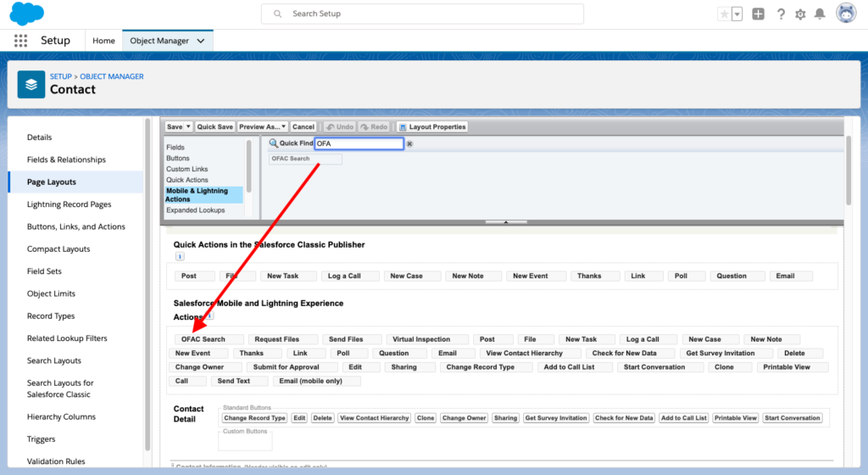This screenshot has width=868, height=475.
Task: Click the palette category list scrollbar
Action: point(248,166)
